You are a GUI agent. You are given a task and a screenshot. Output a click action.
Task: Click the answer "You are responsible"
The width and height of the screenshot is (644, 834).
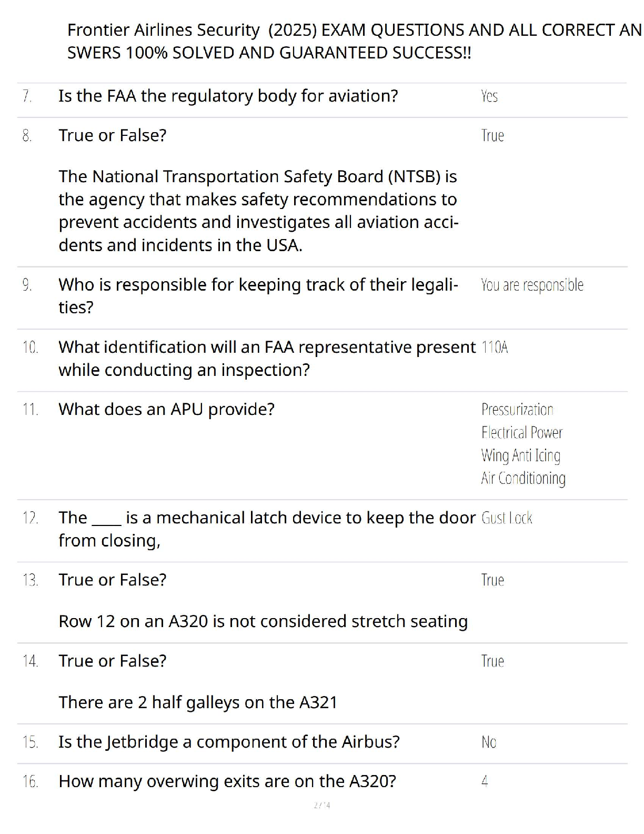pyautogui.click(x=532, y=285)
